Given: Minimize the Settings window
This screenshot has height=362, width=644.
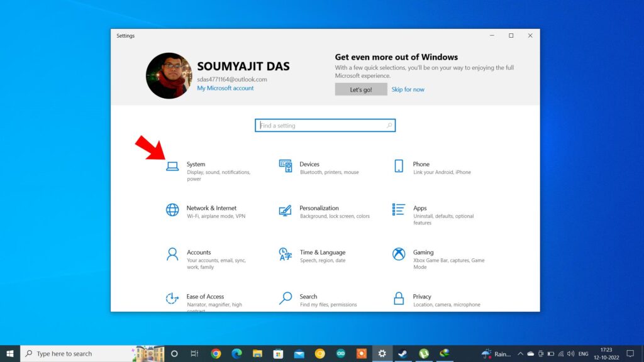Looking at the screenshot, I should point(492,36).
